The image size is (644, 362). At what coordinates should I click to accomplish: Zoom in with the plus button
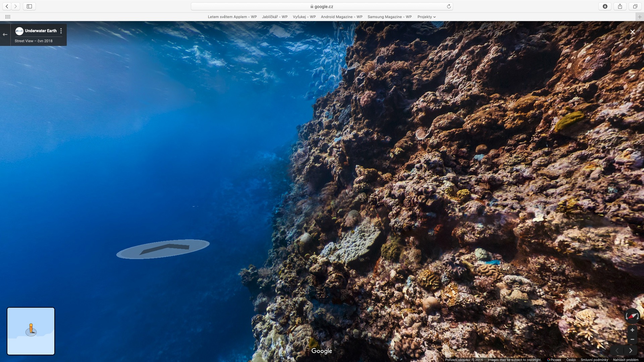tap(632, 330)
